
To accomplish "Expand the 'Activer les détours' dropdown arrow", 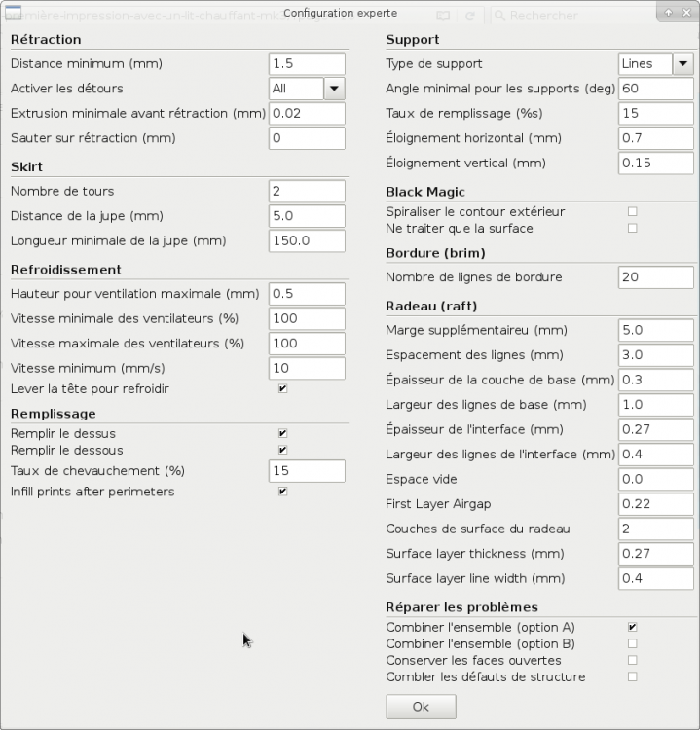I will (x=334, y=89).
